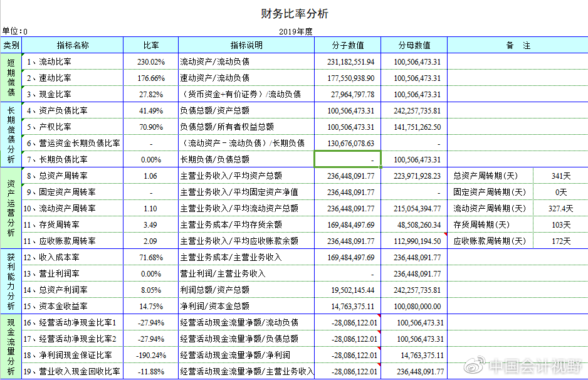Click the 存货周转期(天) note cell
The height and width of the screenshot is (380, 588).
(x=490, y=224)
